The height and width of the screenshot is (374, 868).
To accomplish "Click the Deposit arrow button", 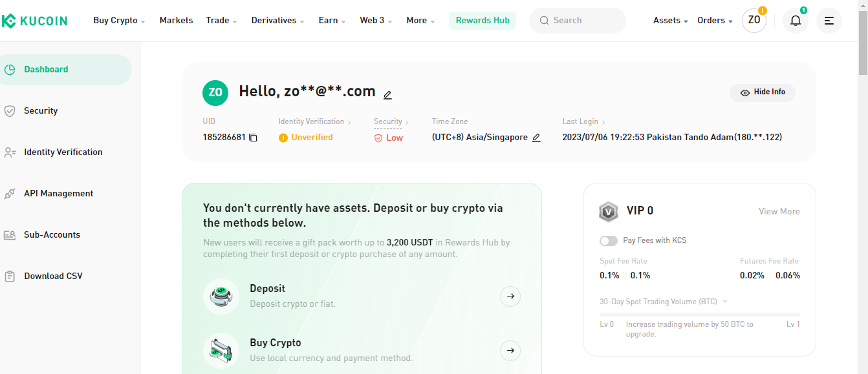I will (x=510, y=296).
